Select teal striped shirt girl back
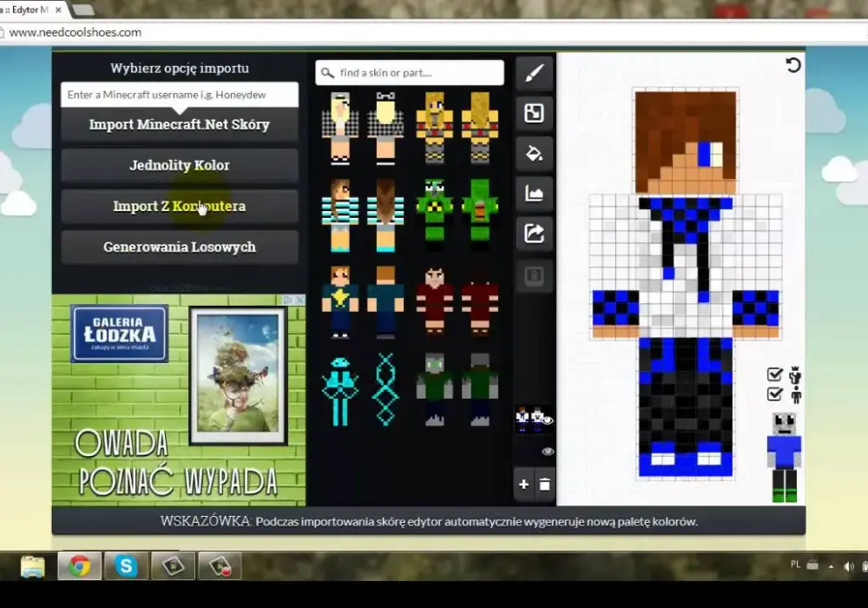The width and height of the screenshot is (868, 608). [x=385, y=215]
